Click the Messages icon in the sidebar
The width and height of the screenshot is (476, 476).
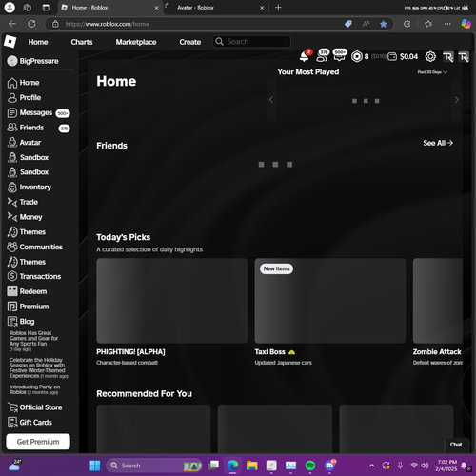pos(12,112)
